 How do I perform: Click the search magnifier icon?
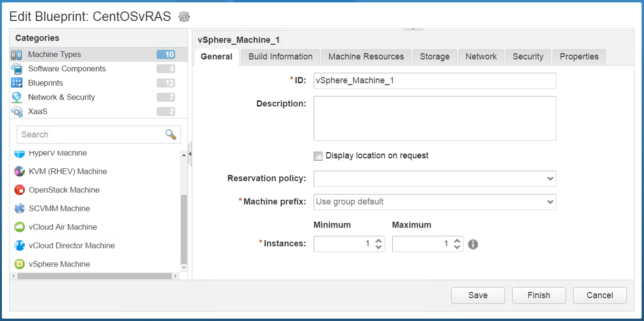(x=171, y=134)
